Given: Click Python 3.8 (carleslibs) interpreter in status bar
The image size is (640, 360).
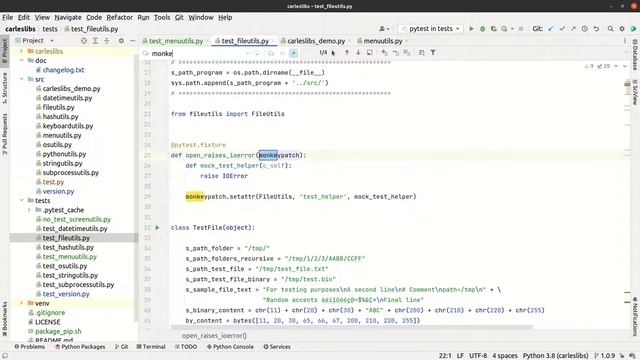Looking at the screenshot, I should tap(556, 356).
